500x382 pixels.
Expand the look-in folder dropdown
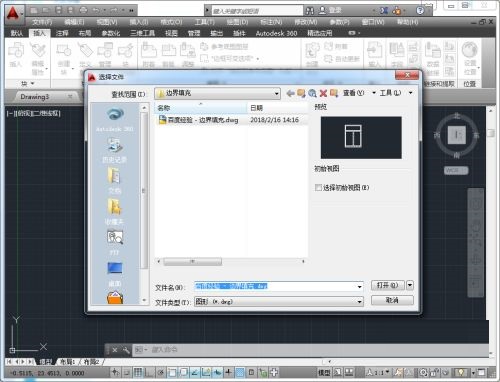tap(276, 94)
